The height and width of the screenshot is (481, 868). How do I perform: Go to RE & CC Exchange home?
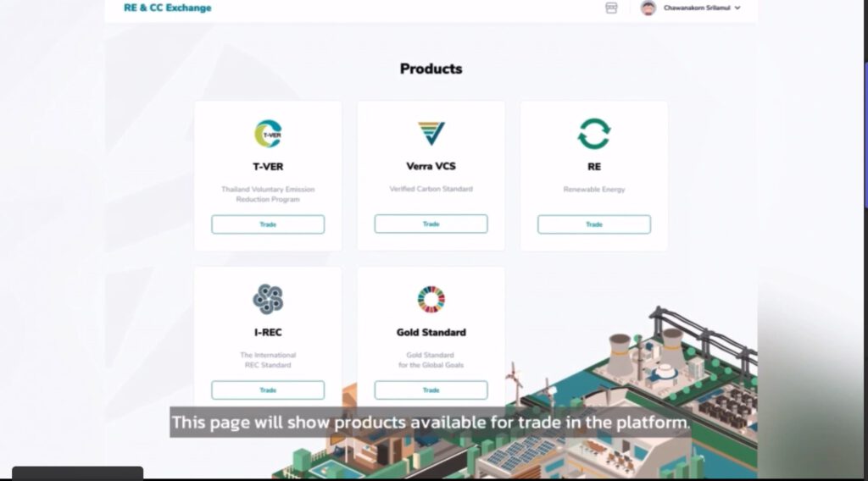167,8
